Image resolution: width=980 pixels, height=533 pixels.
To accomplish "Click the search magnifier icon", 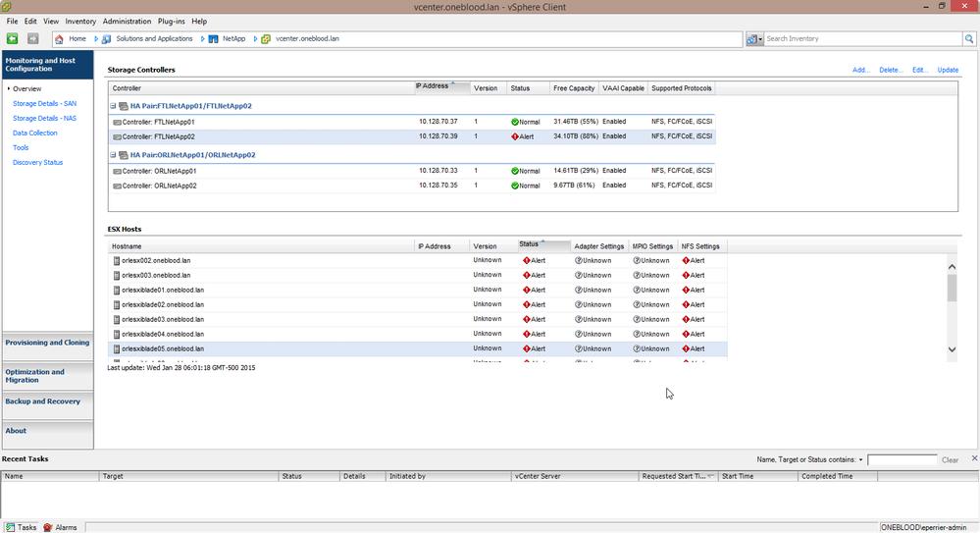I will (968, 39).
